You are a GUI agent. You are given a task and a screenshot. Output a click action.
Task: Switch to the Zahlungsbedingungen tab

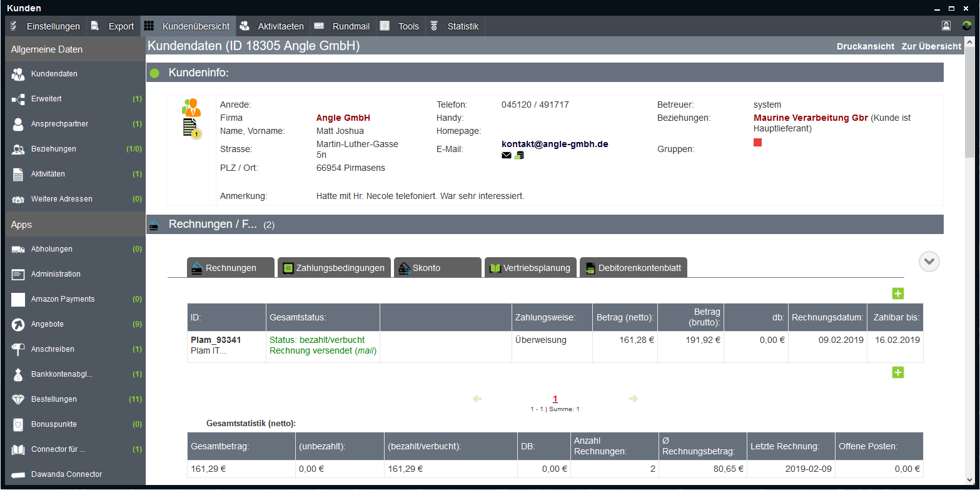point(334,268)
